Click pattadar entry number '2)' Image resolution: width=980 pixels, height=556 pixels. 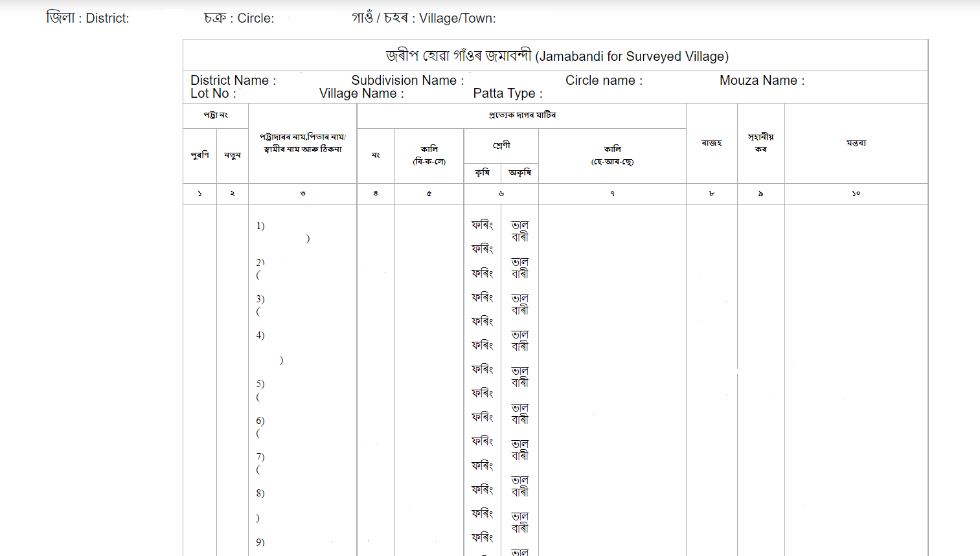tap(260, 262)
